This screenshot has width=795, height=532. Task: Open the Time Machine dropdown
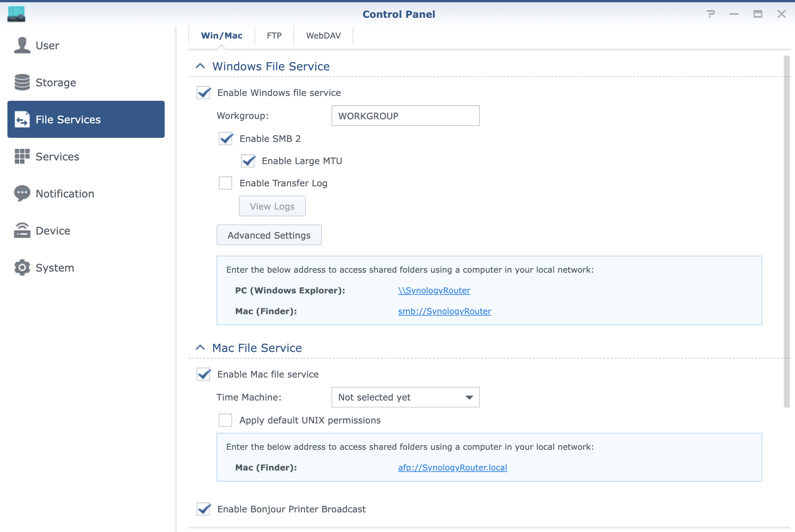pyautogui.click(x=405, y=397)
